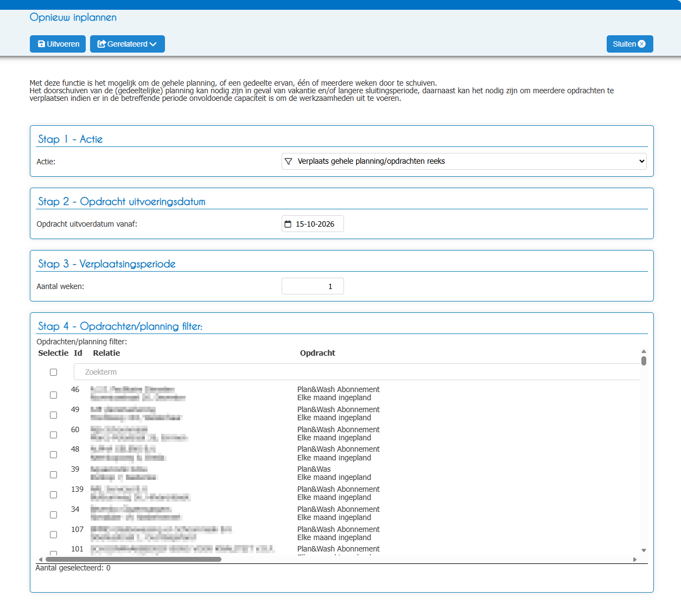Click the vertical scrollbar thumb of the list

644,361
